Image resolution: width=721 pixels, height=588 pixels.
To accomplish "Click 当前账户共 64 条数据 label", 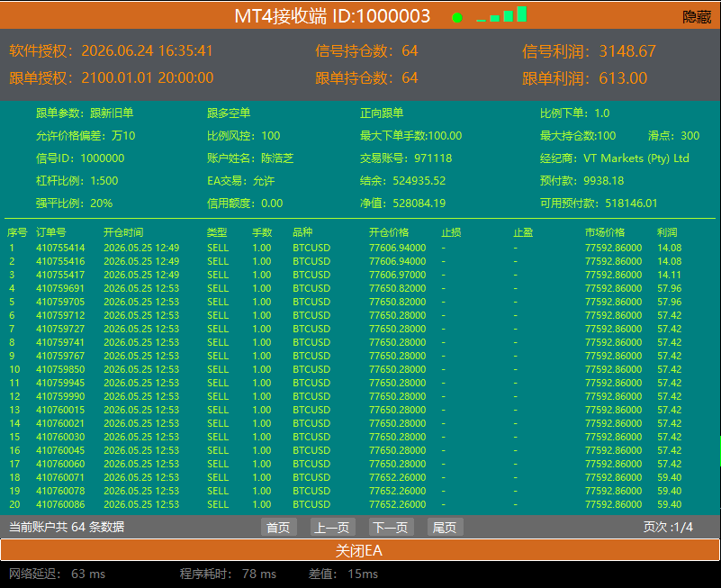I will (x=67, y=527).
